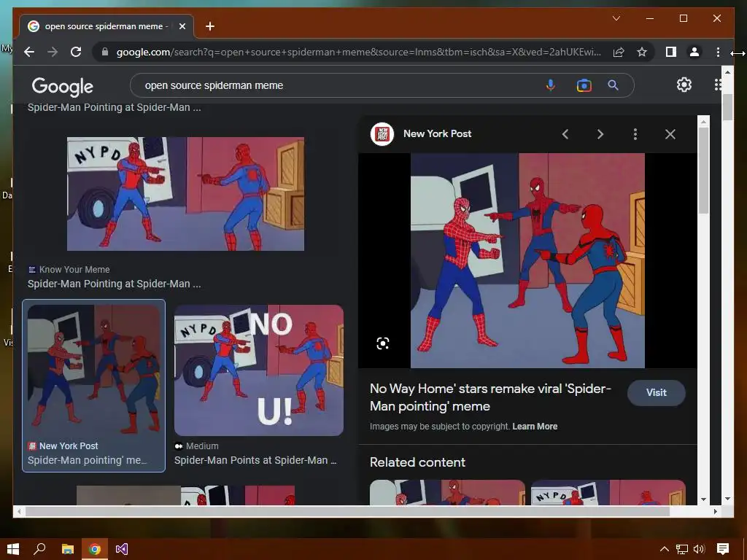Search inside image with Lens icon

click(x=382, y=343)
